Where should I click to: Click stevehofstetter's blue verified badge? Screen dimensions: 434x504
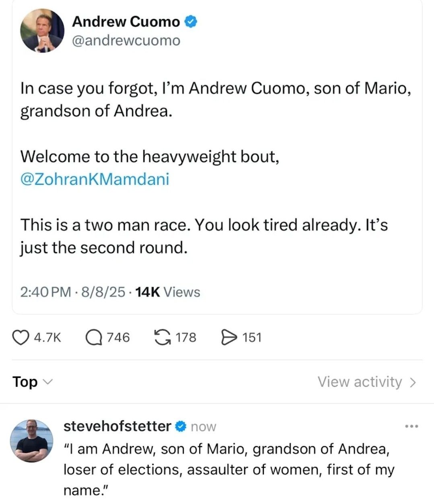point(181,426)
